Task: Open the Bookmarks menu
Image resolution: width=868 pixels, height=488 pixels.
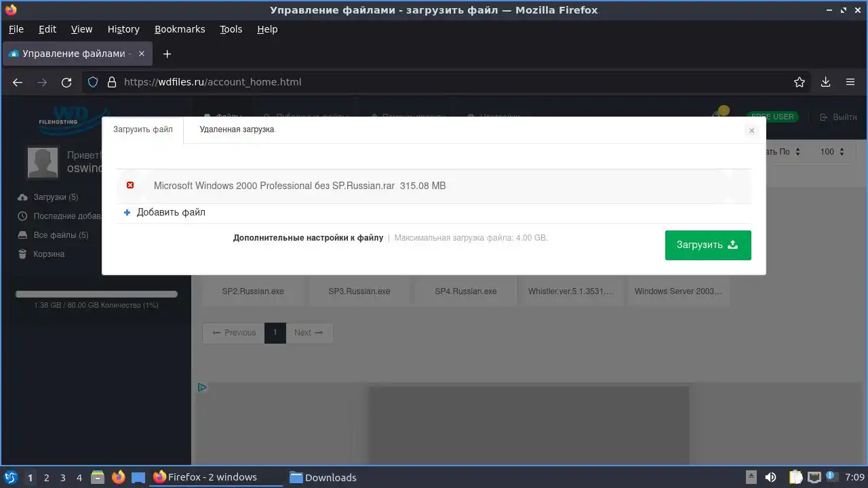Action: coord(180,29)
